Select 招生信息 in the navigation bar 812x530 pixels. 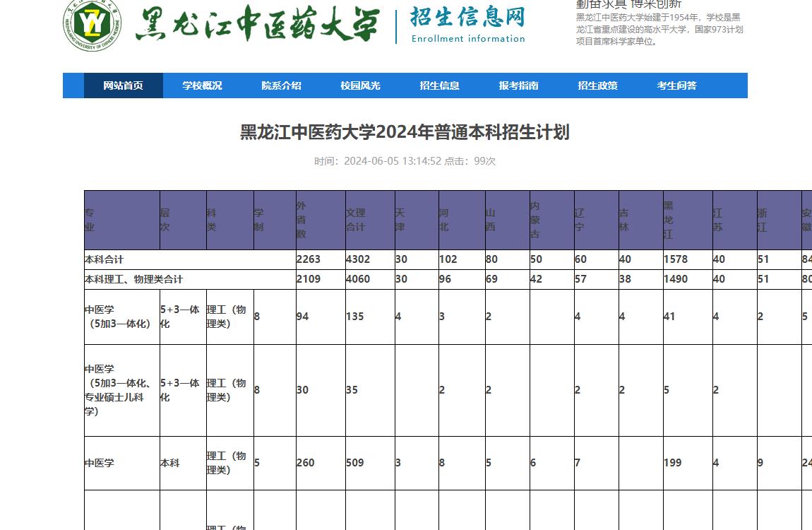click(440, 86)
